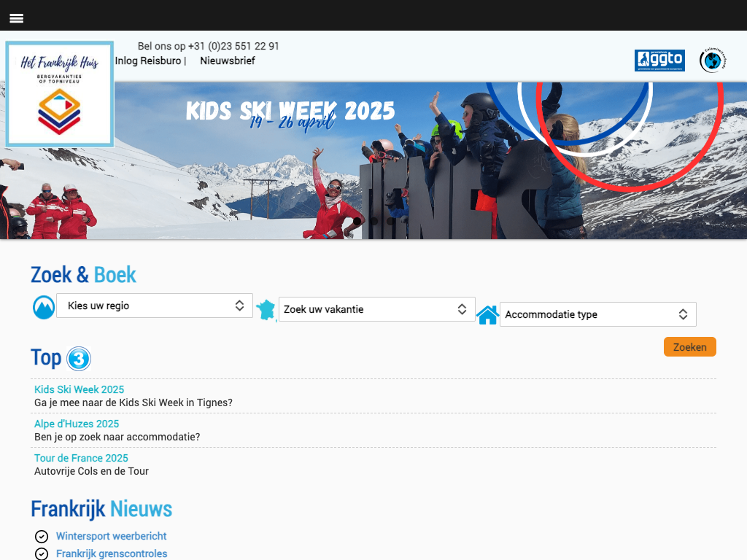The width and height of the screenshot is (747, 560).
Task: Open the Kies uw regio dropdown
Action: pyautogui.click(x=155, y=306)
